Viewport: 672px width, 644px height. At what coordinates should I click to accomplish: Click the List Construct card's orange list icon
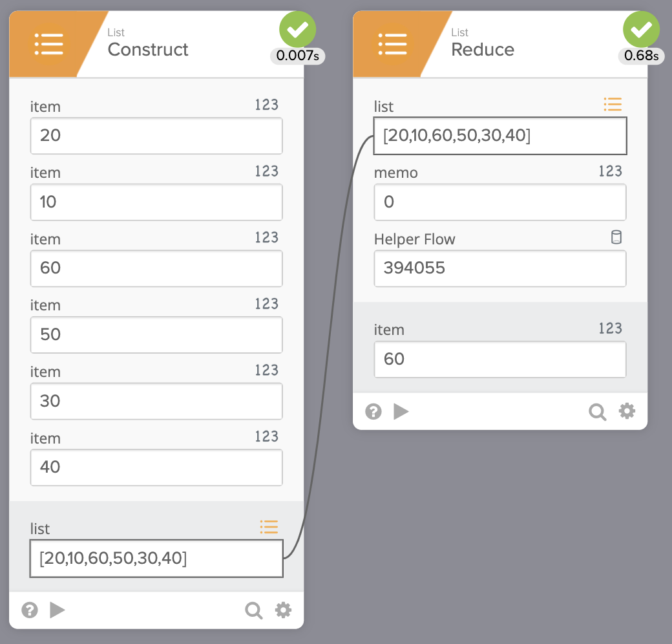(x=48, y=44)
